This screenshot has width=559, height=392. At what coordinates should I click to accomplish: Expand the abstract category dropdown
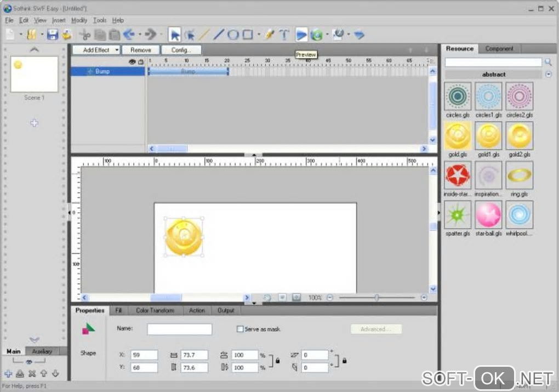[549, 75]
